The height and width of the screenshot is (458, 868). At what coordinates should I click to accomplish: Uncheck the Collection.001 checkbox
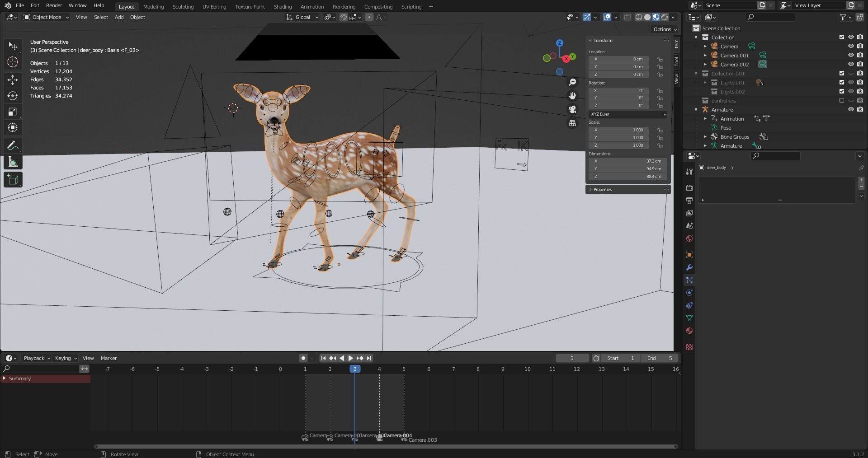841,73
